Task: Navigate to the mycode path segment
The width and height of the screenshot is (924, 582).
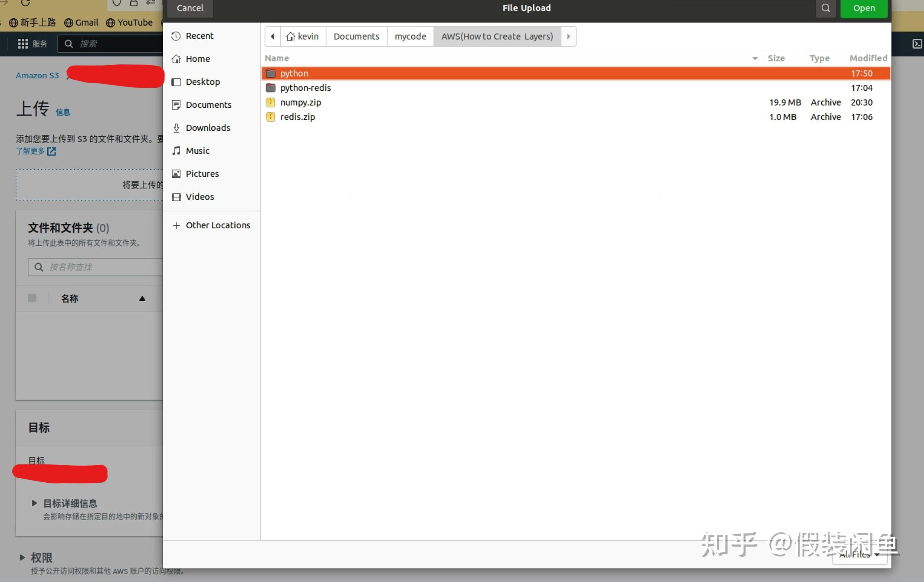Action: pyautogui.click(x=410, y=37)
